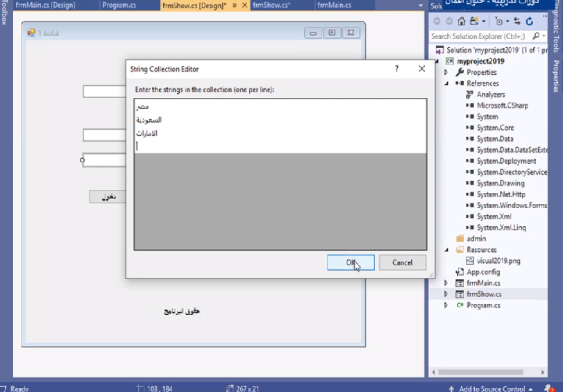Click the Pending Changes Filter clock icon
The image size is (563, 392).
500,22
